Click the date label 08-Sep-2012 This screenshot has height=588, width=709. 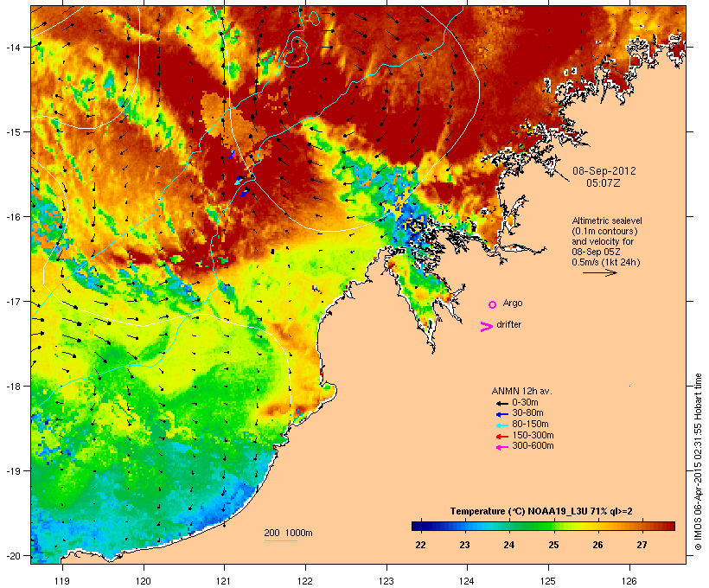604,171
